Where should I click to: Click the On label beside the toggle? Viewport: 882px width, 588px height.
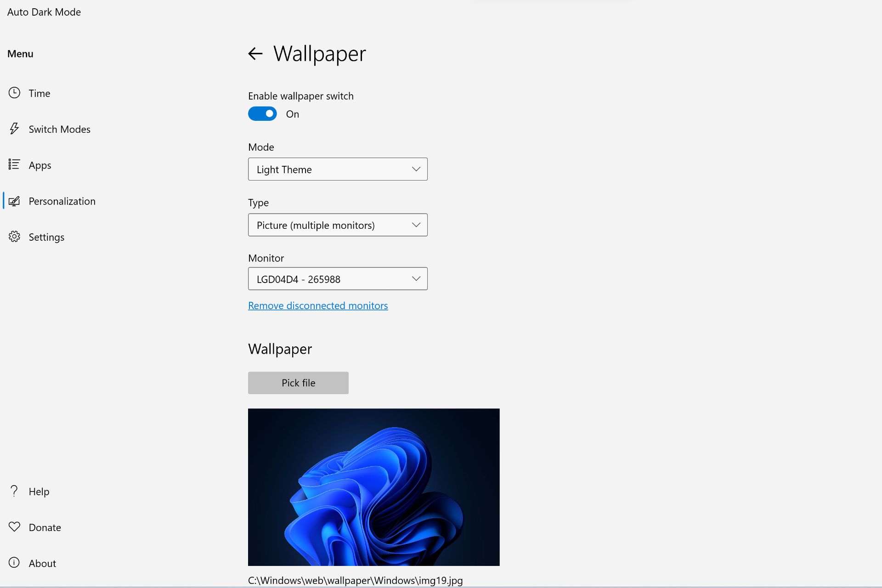293,114
